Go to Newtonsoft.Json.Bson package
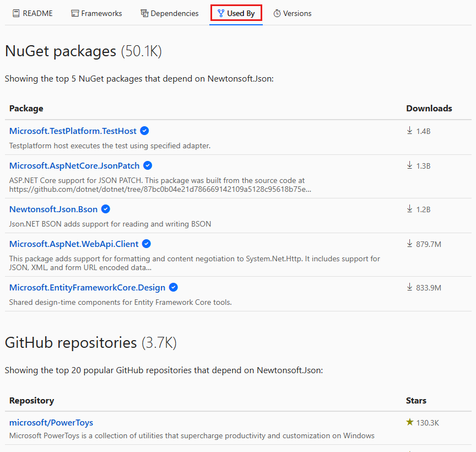Viewport: 476px width, 452px height. coord(53,209)
